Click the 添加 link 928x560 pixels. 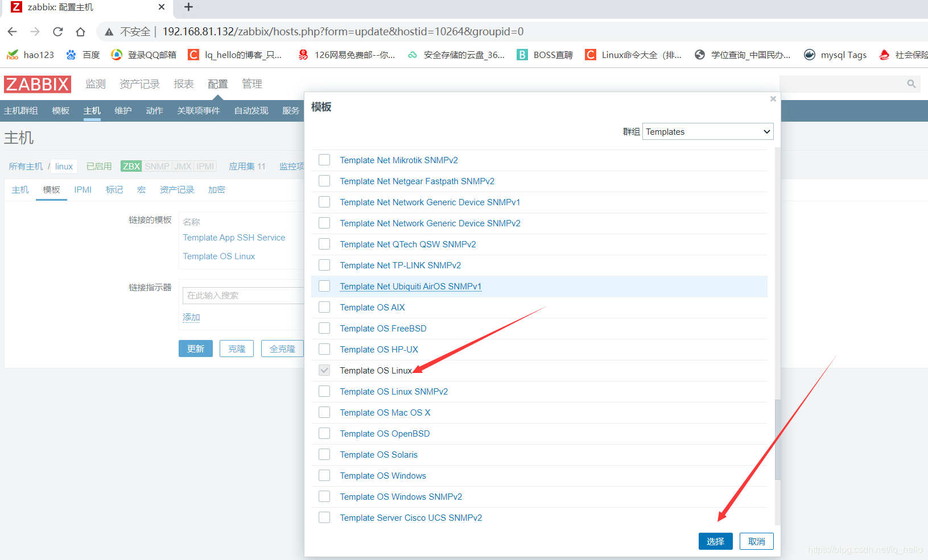(191, 317)
